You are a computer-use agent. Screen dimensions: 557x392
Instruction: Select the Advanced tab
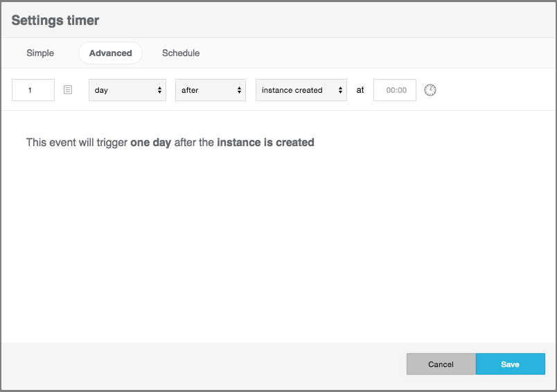110,53
